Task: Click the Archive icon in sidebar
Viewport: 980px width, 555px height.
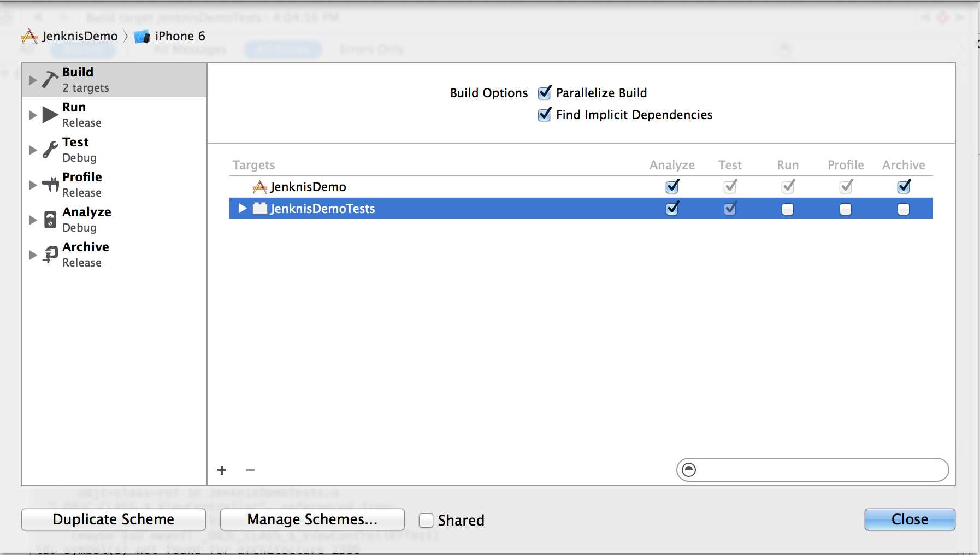Action: coord(50,255)
